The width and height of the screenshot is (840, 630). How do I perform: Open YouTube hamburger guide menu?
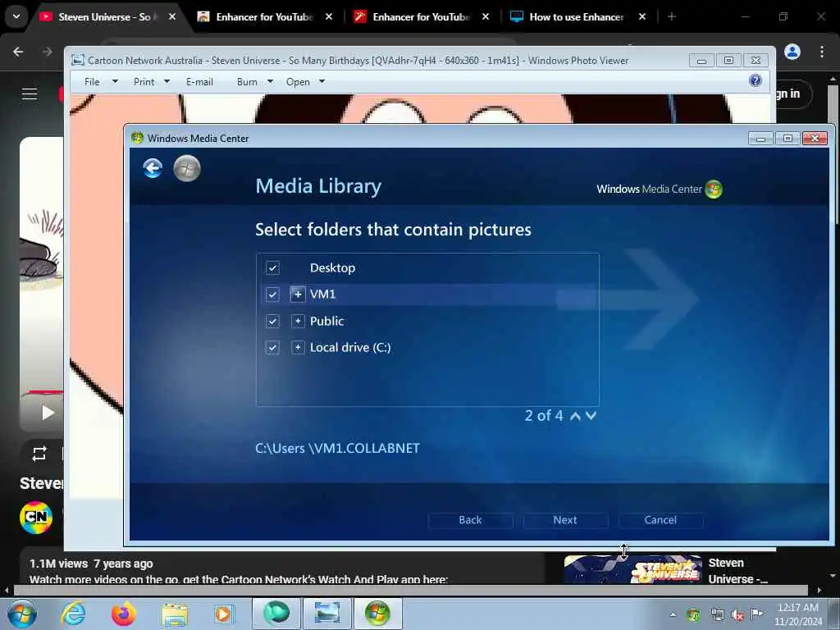(x=30, y=94)
